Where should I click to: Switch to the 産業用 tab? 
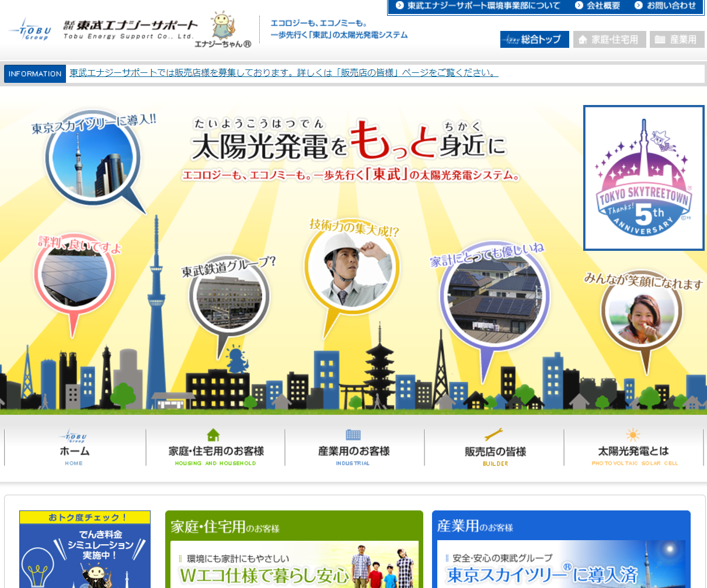[x=677, y=40]
